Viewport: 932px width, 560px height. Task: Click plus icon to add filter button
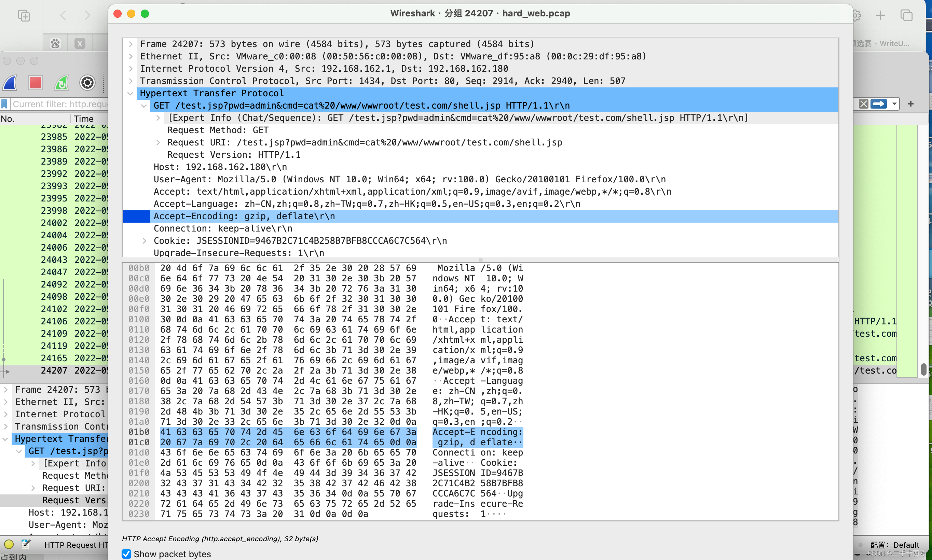(x=911, y=104)
